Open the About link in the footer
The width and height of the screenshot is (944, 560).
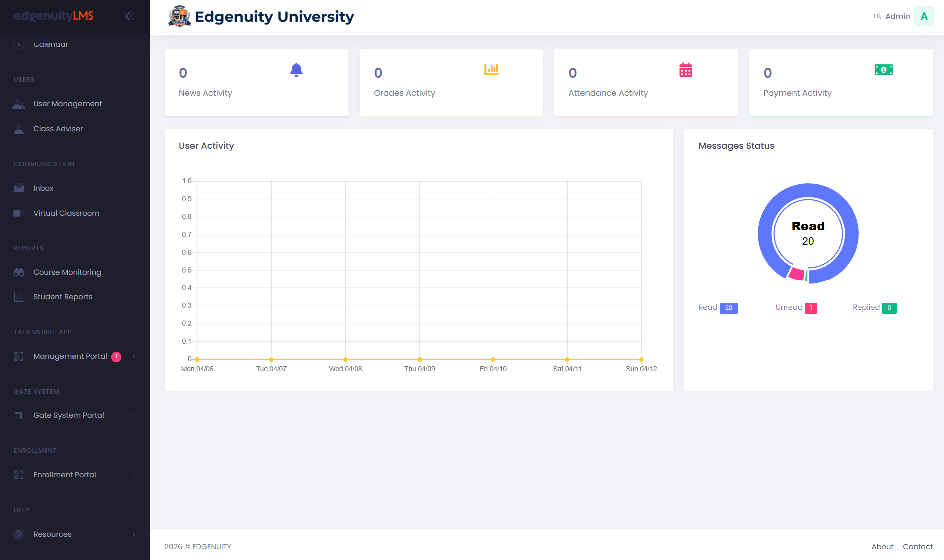pos(882,547)
